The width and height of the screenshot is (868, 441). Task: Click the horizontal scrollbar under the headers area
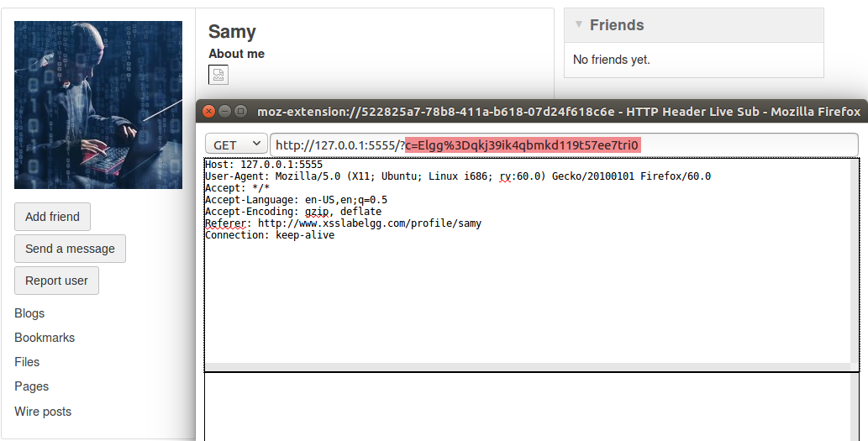coord(527,367)
